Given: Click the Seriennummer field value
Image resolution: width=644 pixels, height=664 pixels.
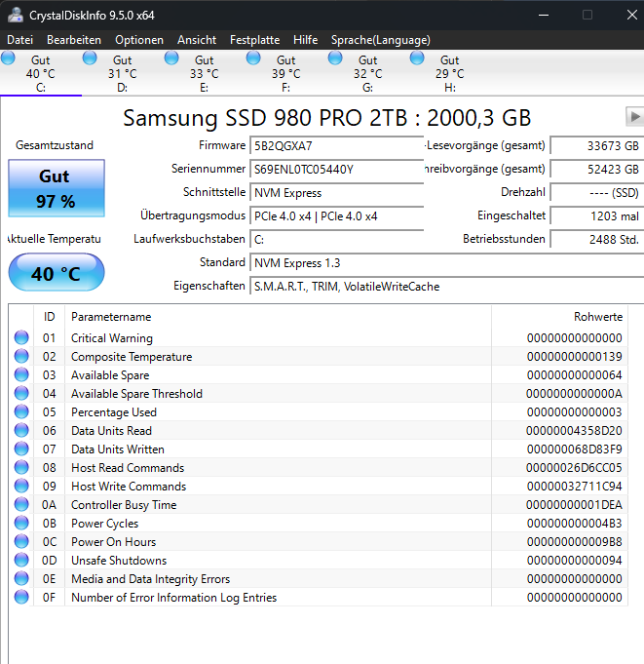Looking at the screenshot, I should coord(337,170).
